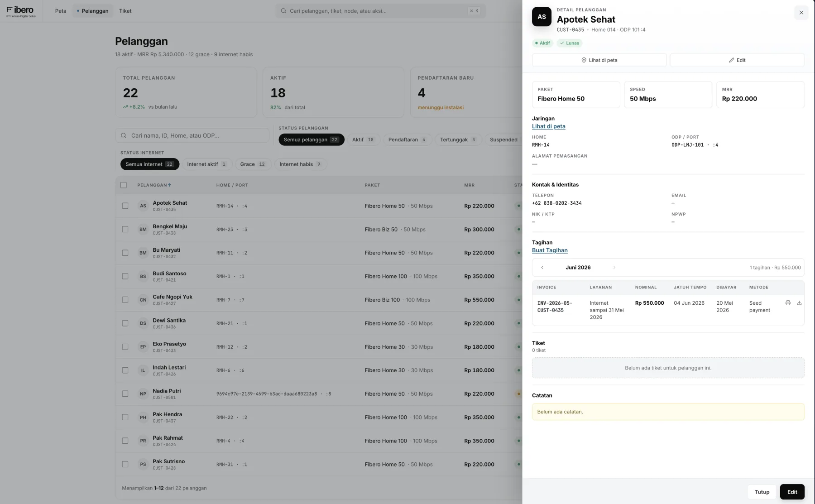Image resolution: width=815 pixels, height=504 pixels.
Task: Click the Pendaftaran Baru 4 card
Action: pos(466,92)
